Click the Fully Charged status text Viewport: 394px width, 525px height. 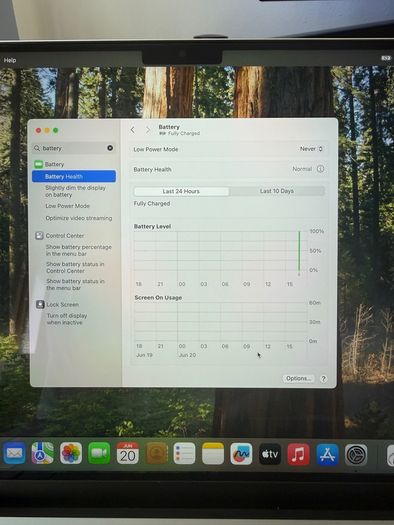[152, 204]
